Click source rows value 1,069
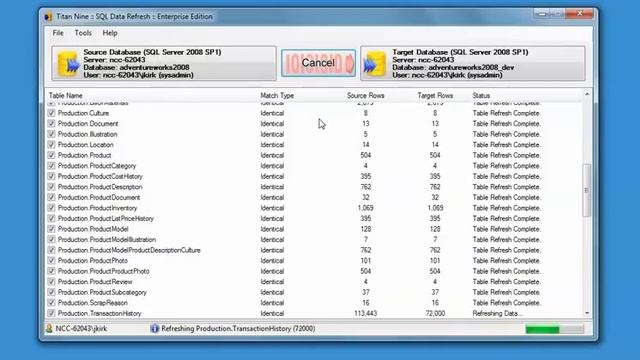Image resolution: width=640 pixels, height=360 pixels. click(366, 208)
